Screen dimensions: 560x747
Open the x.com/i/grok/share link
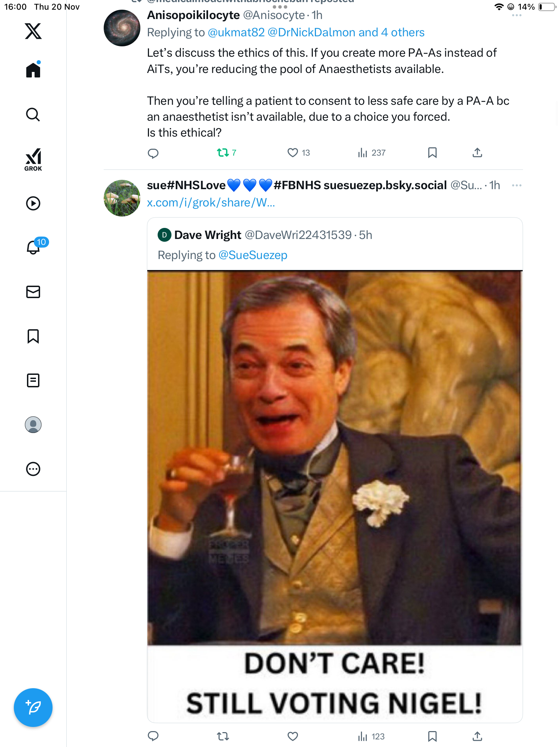pos(211,203)
